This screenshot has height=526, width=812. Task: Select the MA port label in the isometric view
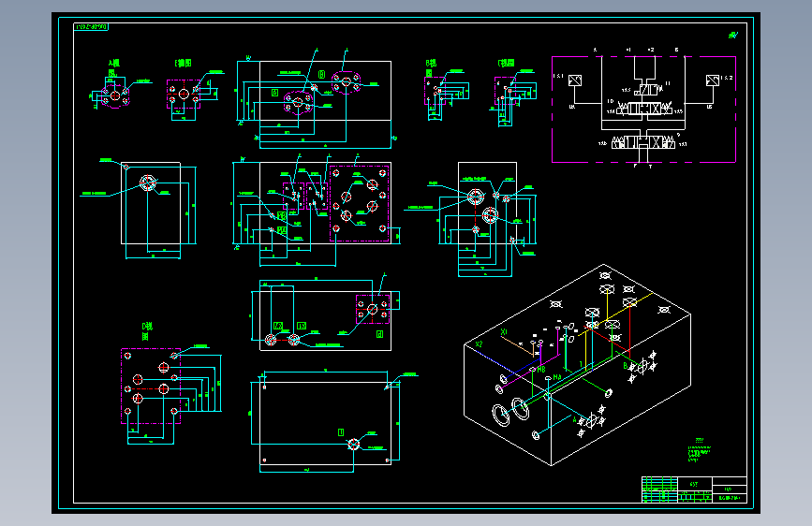557,377
